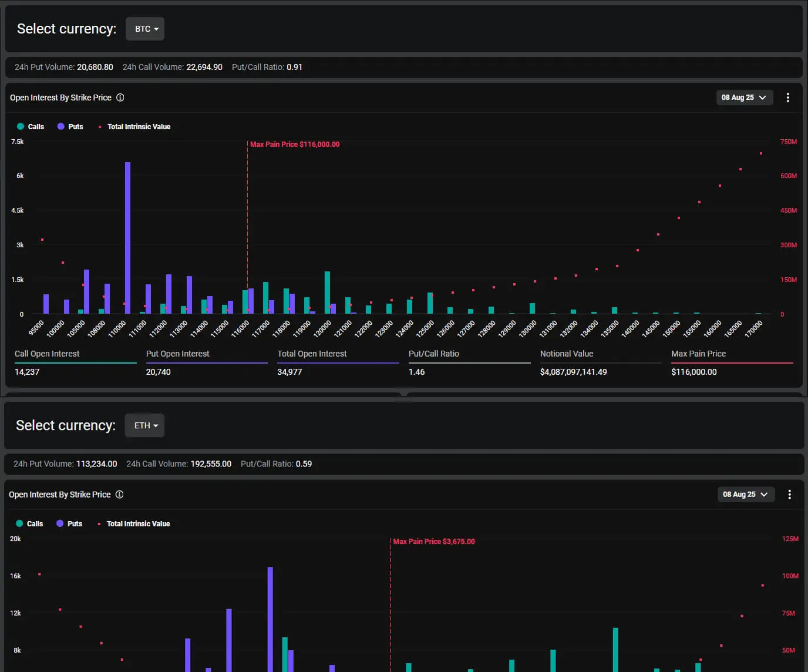Toggle the Calls series in ETH chart legend
The width and height of the screenshot is (808, 672).
point(29,524)
